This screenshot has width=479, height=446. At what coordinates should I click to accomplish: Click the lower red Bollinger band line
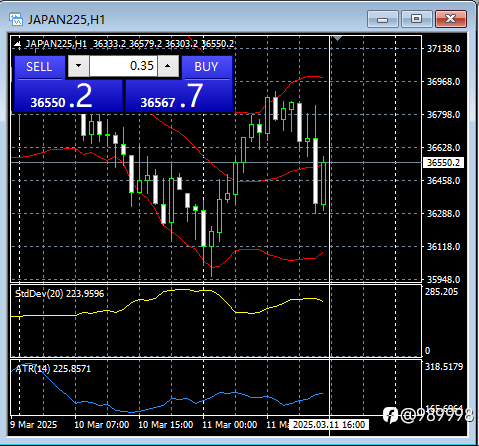(253, 249)
